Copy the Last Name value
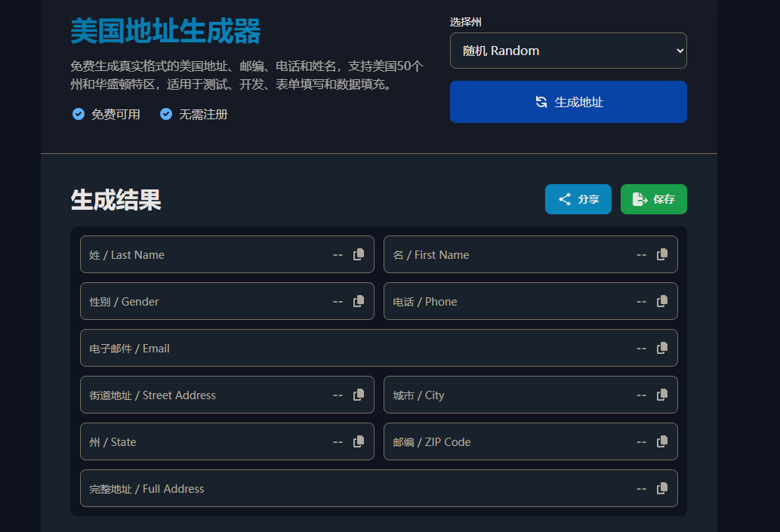Viewport: 780px width, 532px height. (359, 254)
